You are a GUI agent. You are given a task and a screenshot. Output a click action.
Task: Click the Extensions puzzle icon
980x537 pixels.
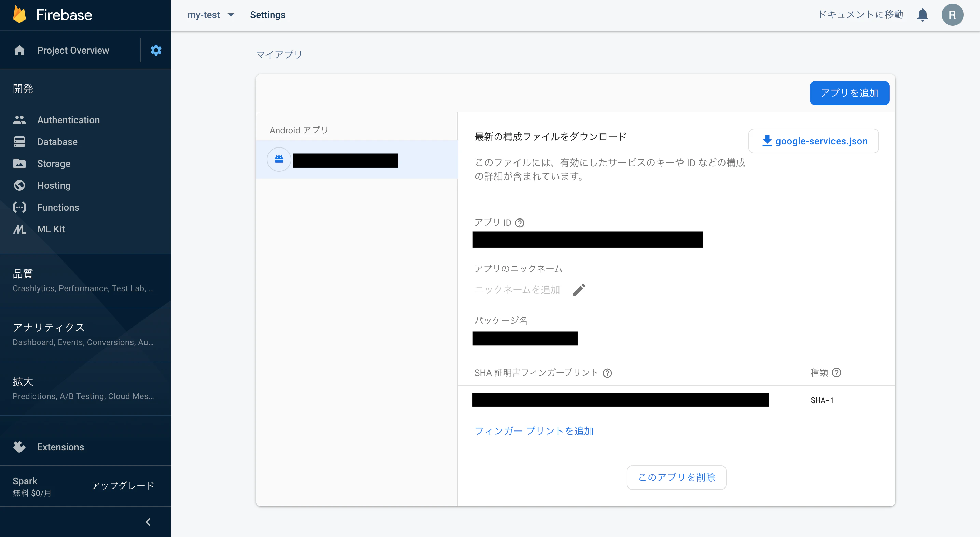coord(19,447)
